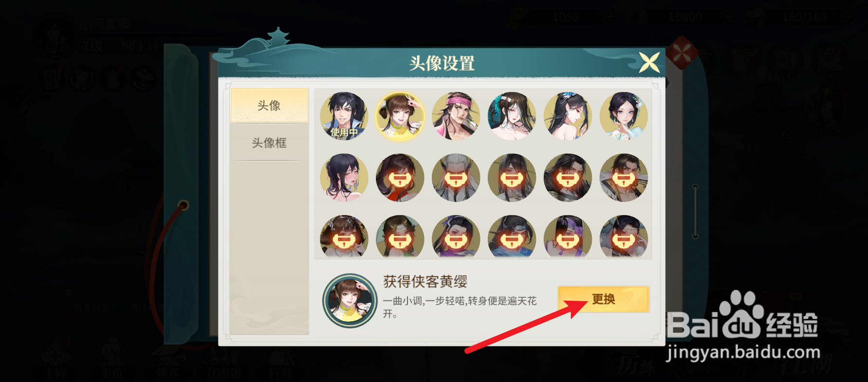Click the avatar list scrollbar
868x382 pixels.
[x=695, y=212]
